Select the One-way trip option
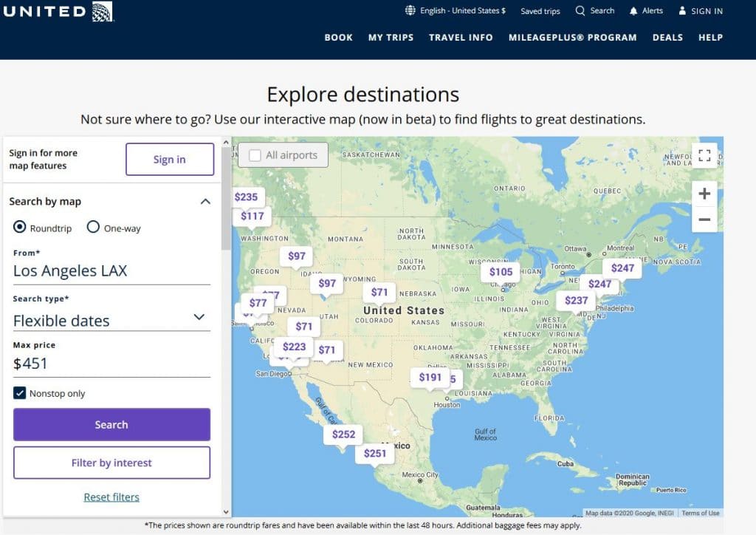Image resolution: width=756 pixels, height=535 pixels. point(94,228)
